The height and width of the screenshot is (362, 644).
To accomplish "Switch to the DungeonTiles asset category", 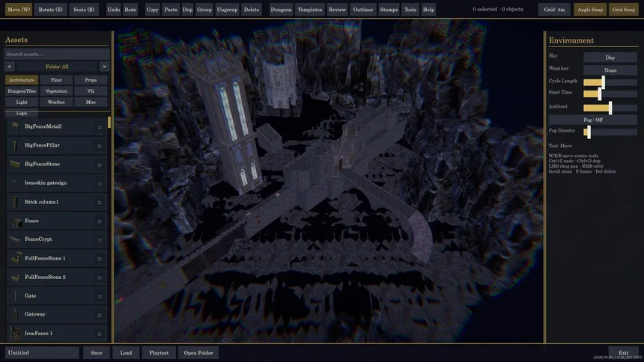I will (22, 91).
